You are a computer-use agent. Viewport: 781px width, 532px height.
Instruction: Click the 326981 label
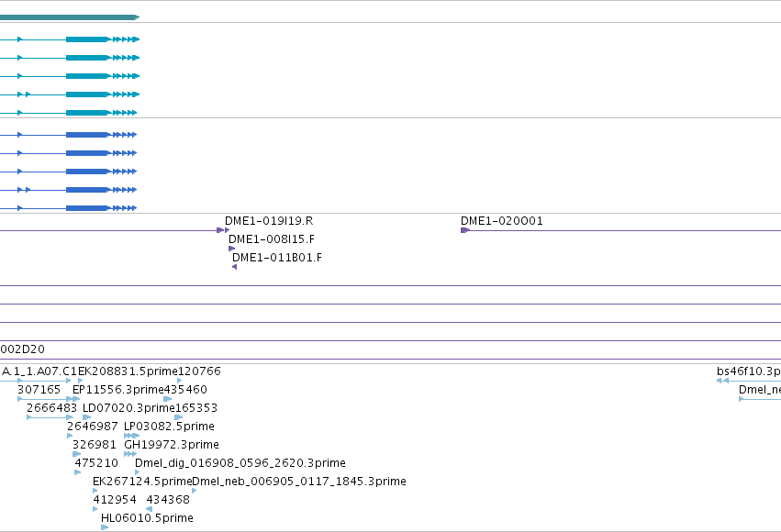click(95, 445)
